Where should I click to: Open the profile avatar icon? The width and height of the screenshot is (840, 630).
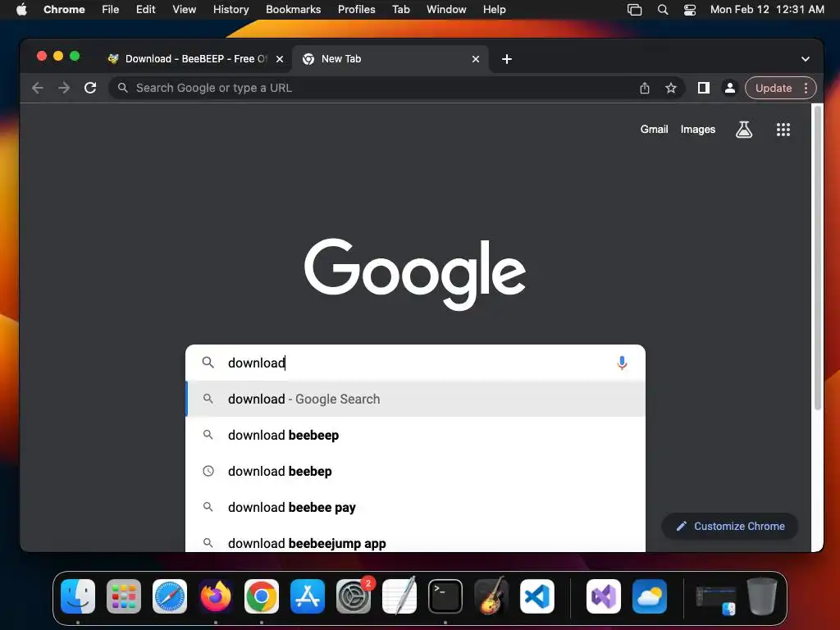click(729, 88)
